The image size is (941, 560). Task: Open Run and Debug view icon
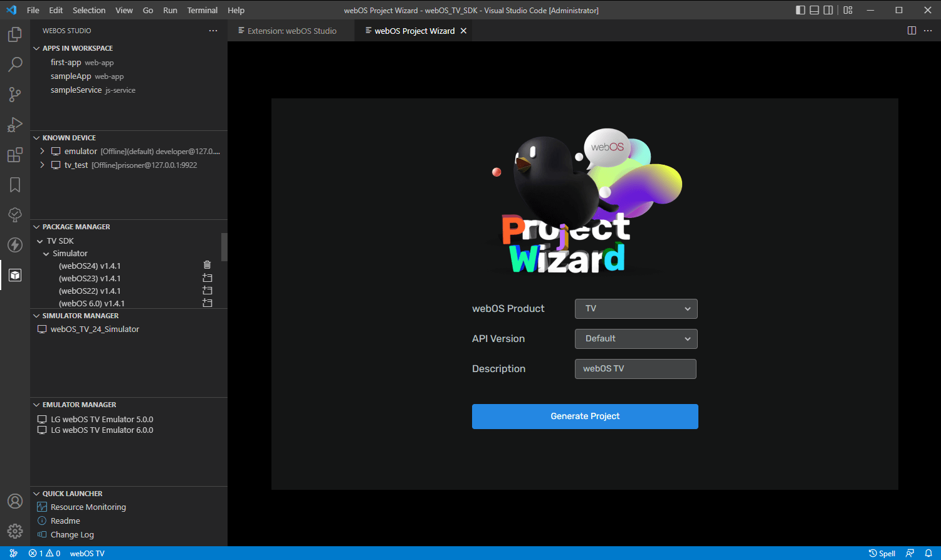click(x=15, y=125)
